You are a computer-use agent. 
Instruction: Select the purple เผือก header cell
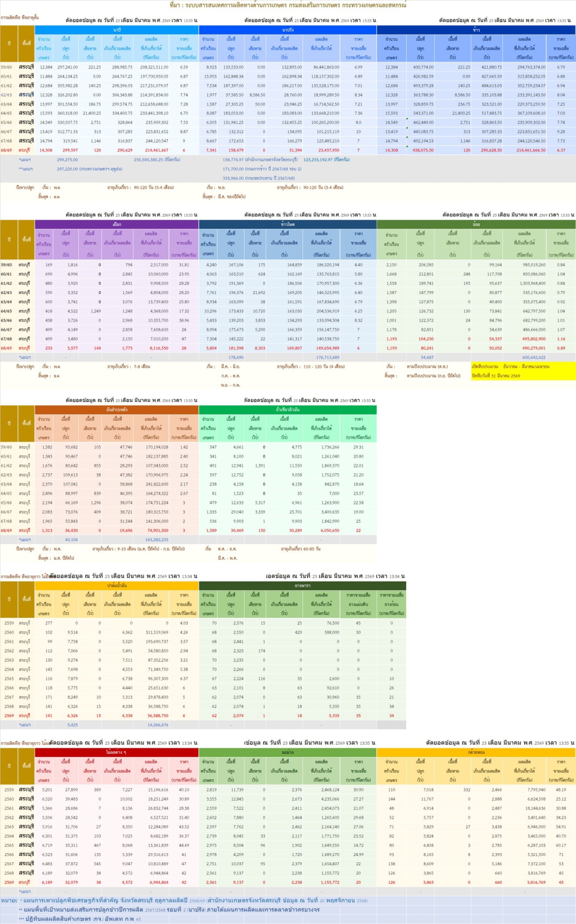[x=117, y=224]
